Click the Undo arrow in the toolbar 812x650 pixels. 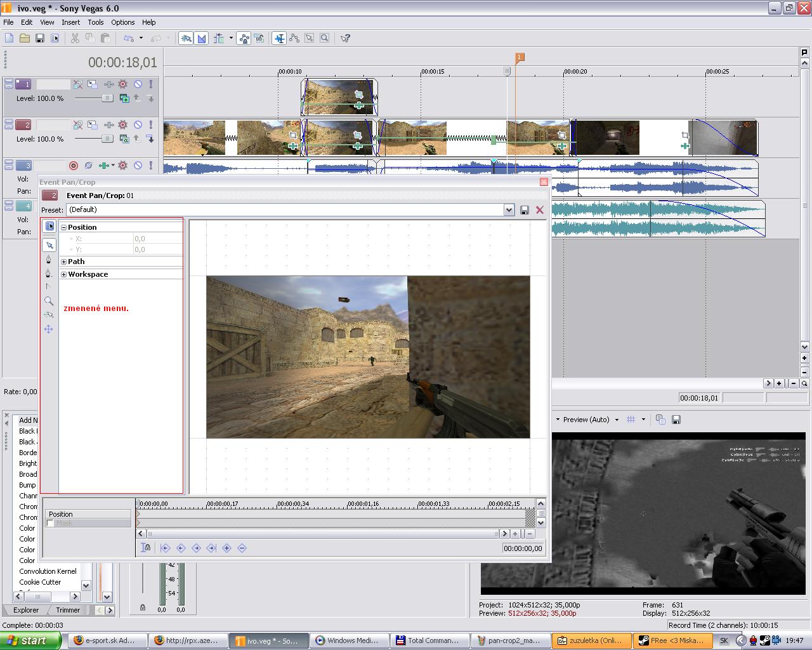pyautogui.click(x=129, y=38)
